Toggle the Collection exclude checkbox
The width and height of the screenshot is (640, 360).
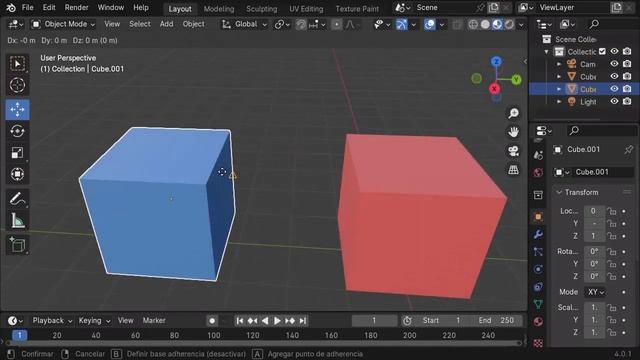pos(602,51)
